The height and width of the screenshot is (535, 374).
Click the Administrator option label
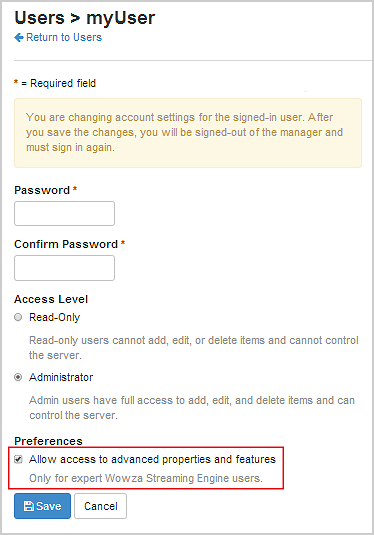(61, 377)
